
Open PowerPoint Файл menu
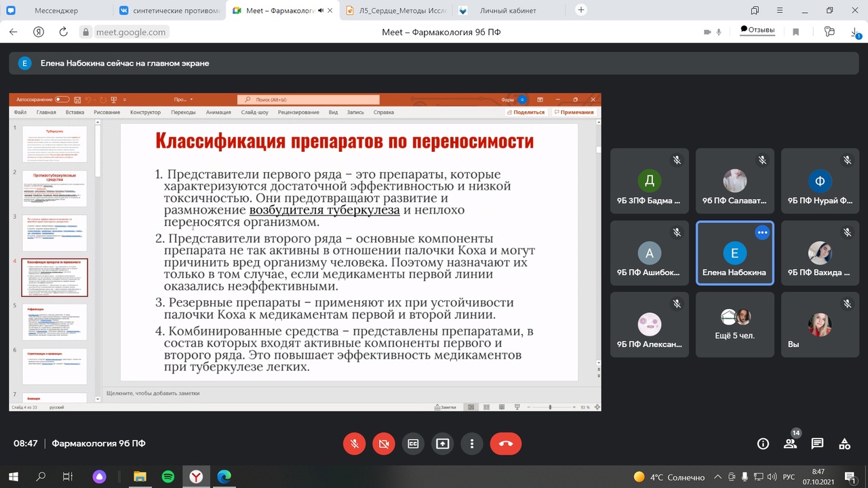(x=20, y=113)
